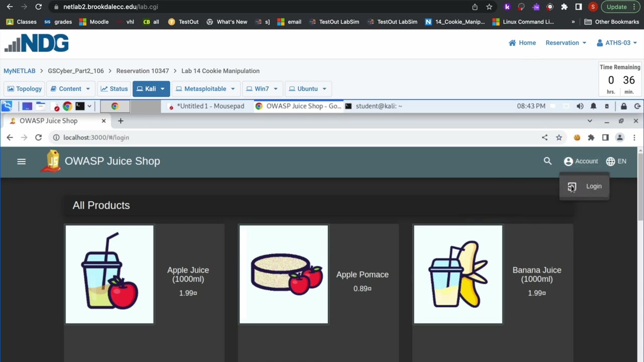Switch to the Untitled 1 Mousepad window
Screen dimensions: 644x362
(x=207, y=106)
